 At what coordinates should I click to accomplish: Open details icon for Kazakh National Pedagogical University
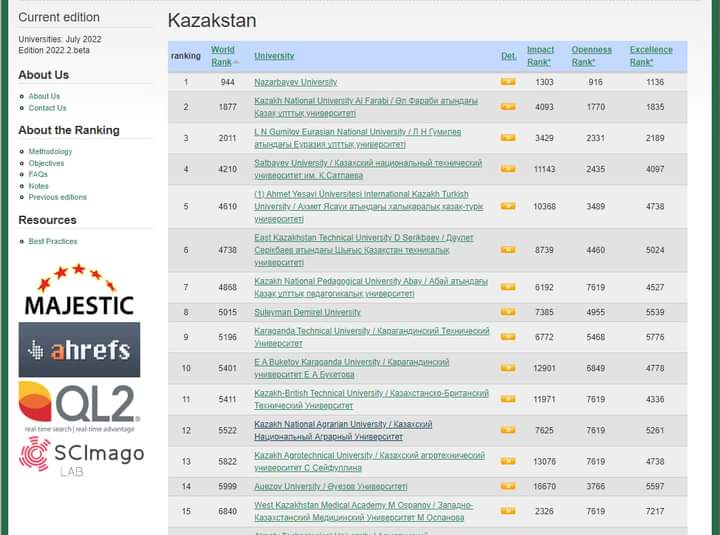[508, 287]
